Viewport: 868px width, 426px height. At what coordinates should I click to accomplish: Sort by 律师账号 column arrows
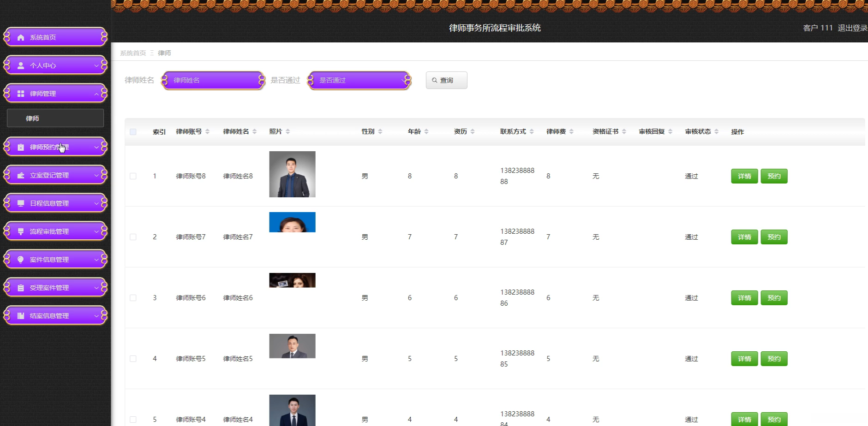[208, 131]
